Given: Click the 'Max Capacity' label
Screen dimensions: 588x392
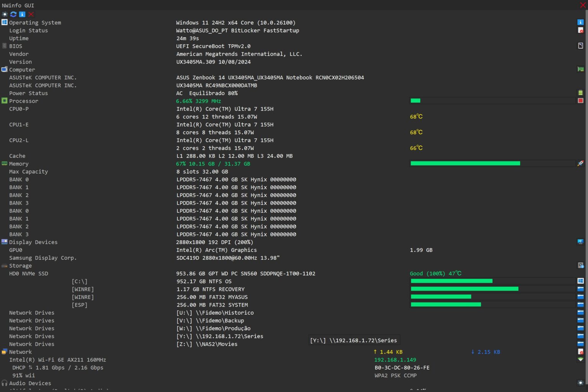Looking at the screenshot, I should click(28, 172).
